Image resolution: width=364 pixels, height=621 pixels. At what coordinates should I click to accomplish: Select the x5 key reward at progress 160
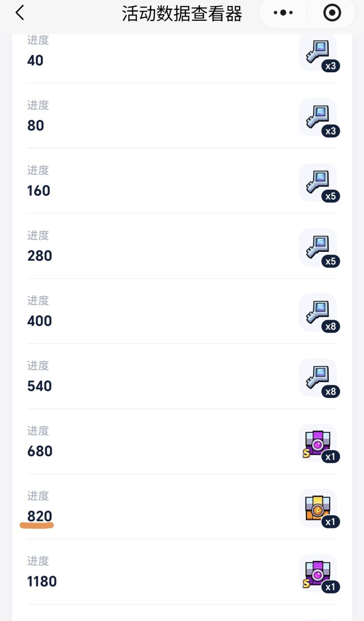click(x=318, y=183)
